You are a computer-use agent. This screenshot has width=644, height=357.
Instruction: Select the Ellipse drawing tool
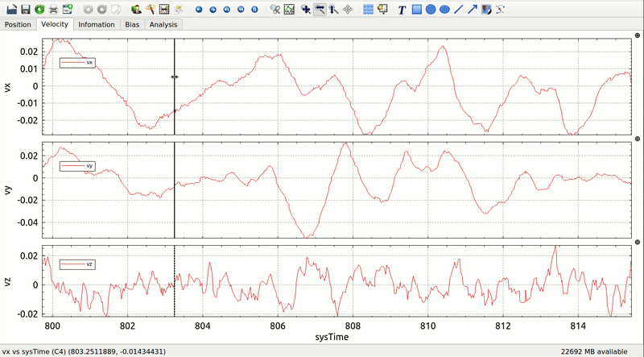(444, 10)
